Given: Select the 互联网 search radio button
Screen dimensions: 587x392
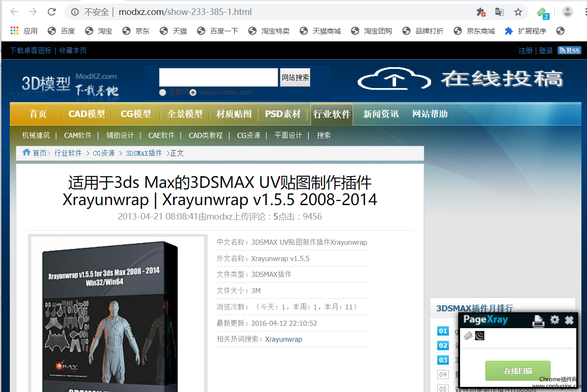Looking at the screenshot, I should [x=163, y=92].
